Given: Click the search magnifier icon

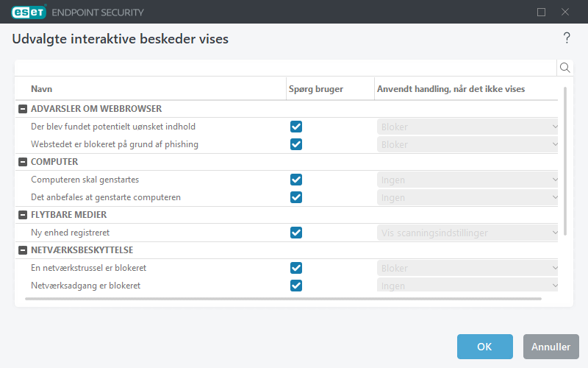Looking at the screenshot, I should click(x=564, y=68).
